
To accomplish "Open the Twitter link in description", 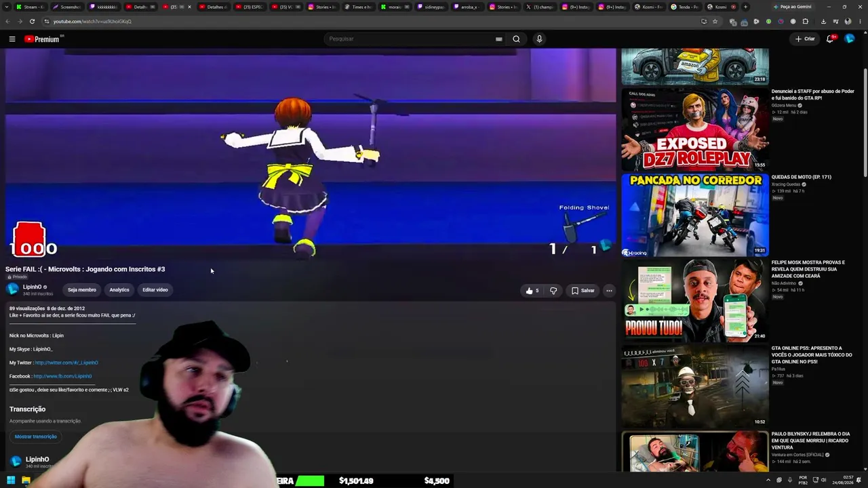I will click(x=66, y=363).
